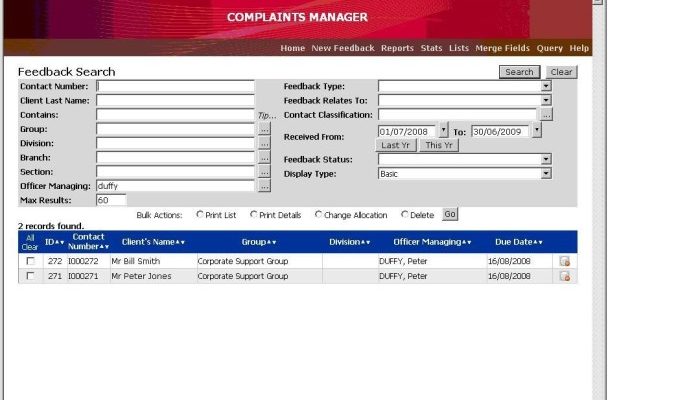Image resolution: width=700 pixels, height=400 pixels.
Task: Open the record icon for Mr Peter Jones
Action: [565, 276]
